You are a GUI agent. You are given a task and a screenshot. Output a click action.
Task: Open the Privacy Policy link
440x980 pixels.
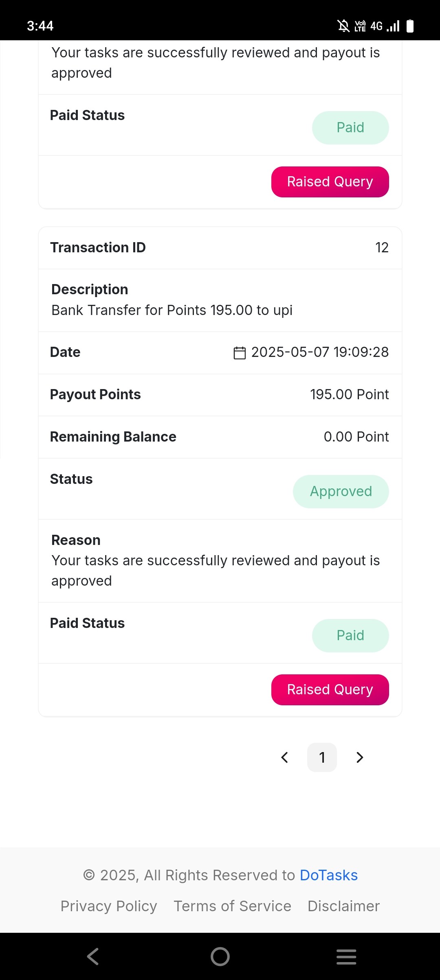click(x=109, y=906)
